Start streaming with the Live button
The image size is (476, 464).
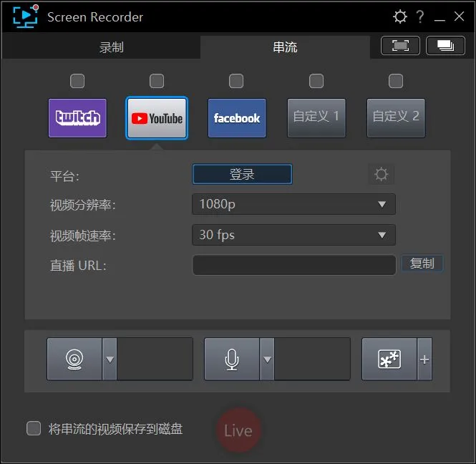click(x=238, y=430)
